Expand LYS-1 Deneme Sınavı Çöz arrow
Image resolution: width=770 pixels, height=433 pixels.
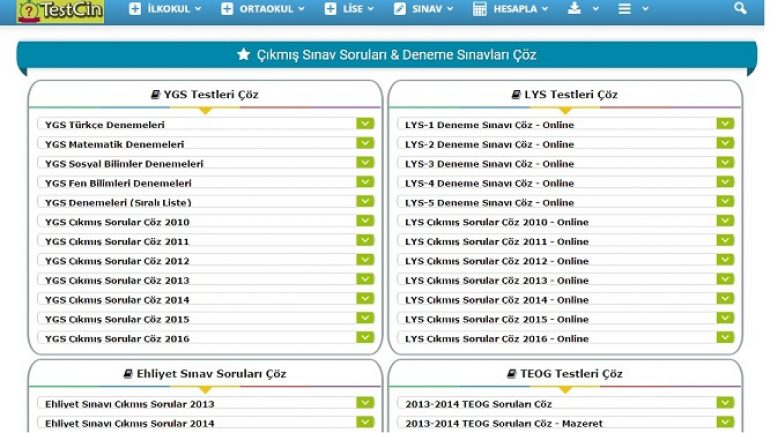tap(725, 124)
